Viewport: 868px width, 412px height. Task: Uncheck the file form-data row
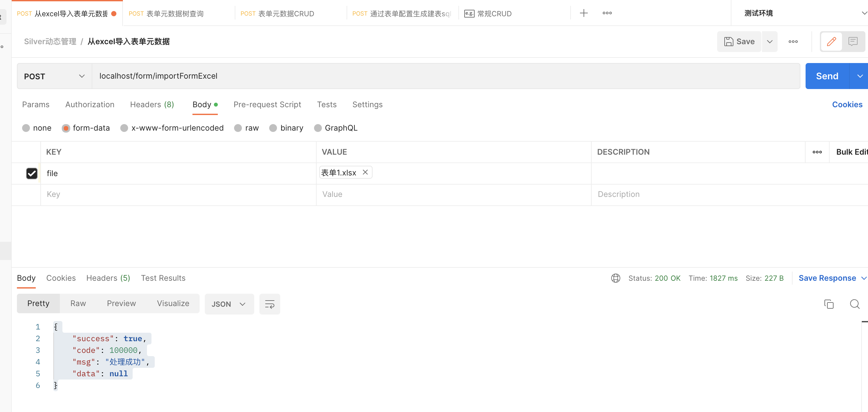pos(32,173)
